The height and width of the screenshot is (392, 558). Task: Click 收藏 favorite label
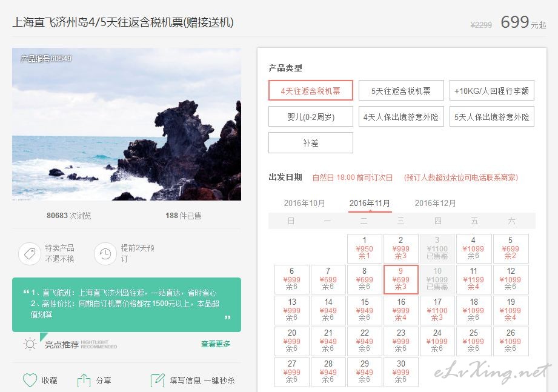point(50,380)
